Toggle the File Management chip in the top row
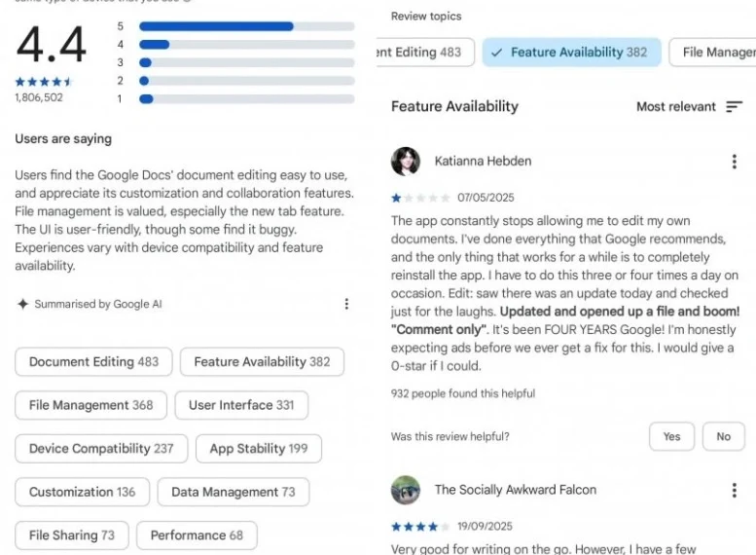The image size is (756, 555). click(x=716, y=53)
